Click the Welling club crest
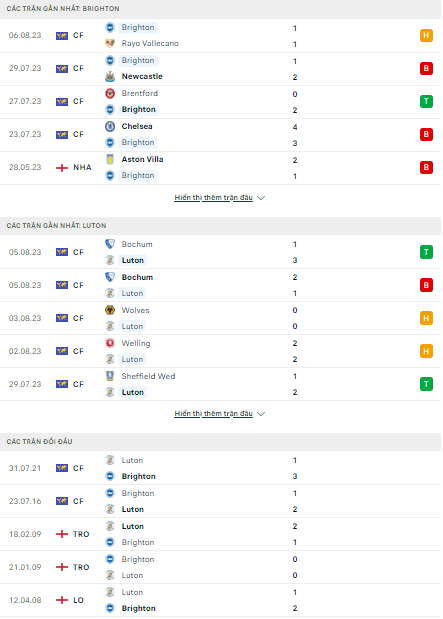The height and width of the screenshot is (619, 443). pyautogui.click(x=110, y=343)
